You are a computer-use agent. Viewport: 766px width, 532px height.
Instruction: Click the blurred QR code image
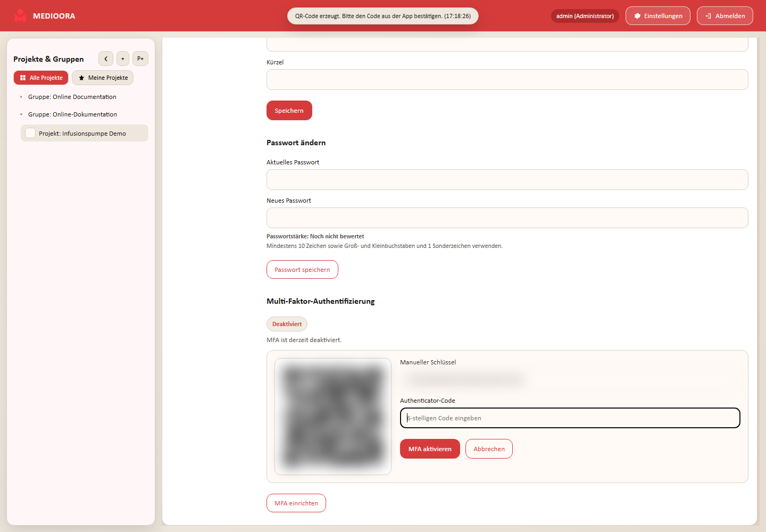[x=333, y=417]
